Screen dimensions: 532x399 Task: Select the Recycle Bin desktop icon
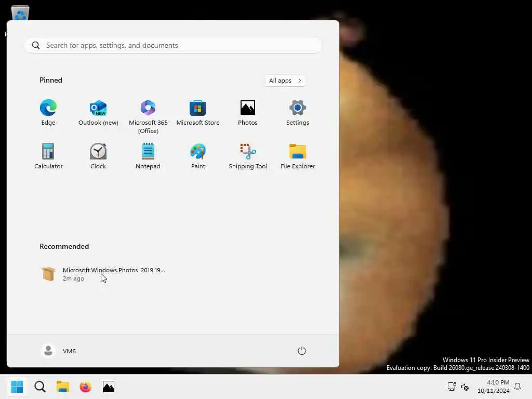pos(20,13)
